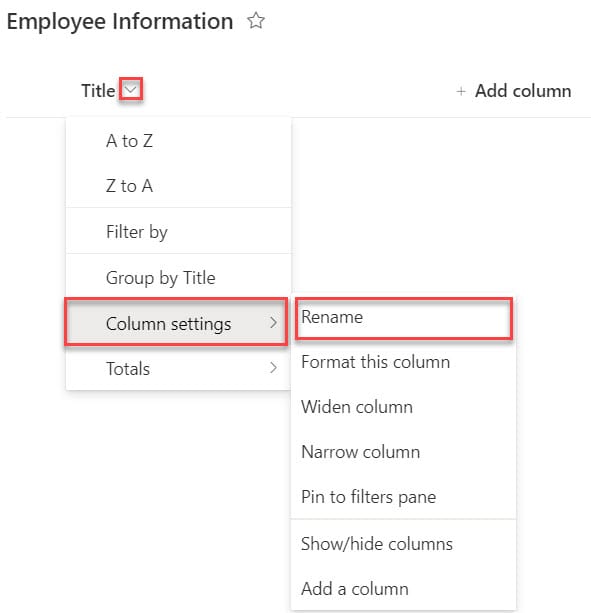Sort the column A to Z

(179, 141)
